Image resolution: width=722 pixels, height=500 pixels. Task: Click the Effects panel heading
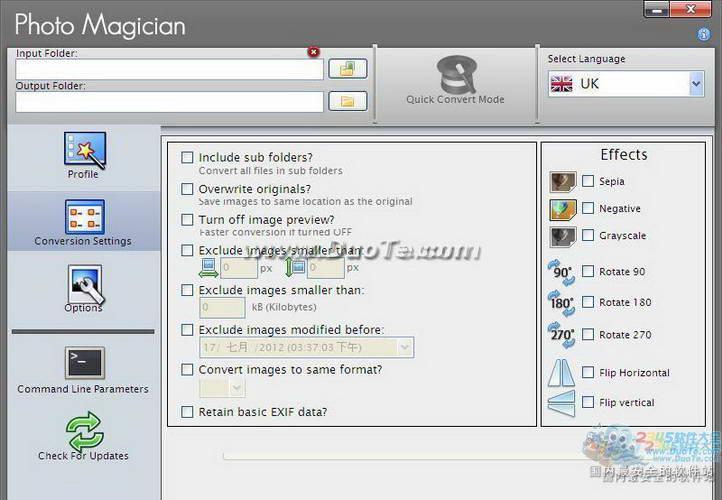[623, 155]
